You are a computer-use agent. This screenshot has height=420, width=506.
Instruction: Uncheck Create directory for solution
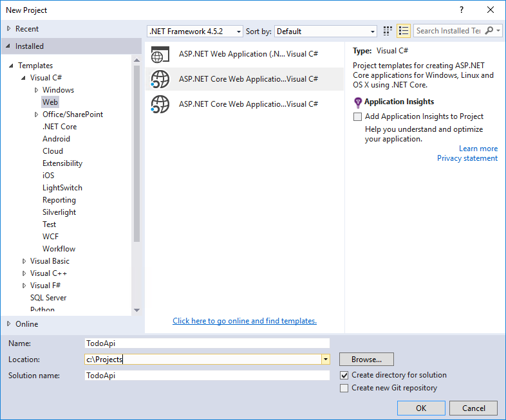(x=344, y=375)
